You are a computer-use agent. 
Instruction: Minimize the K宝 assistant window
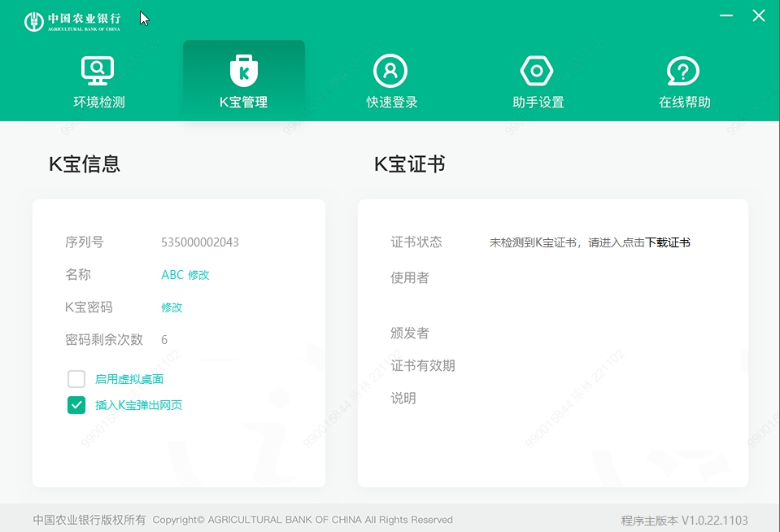(726, 15)
